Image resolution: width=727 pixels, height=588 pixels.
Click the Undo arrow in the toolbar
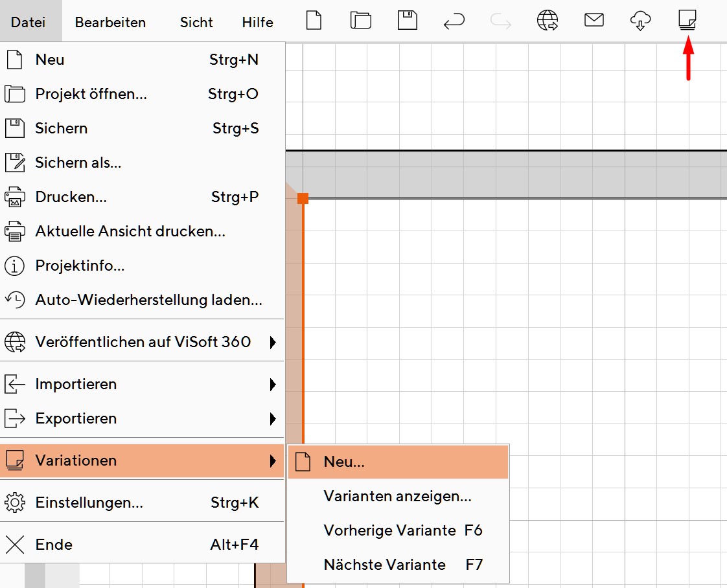454,20
